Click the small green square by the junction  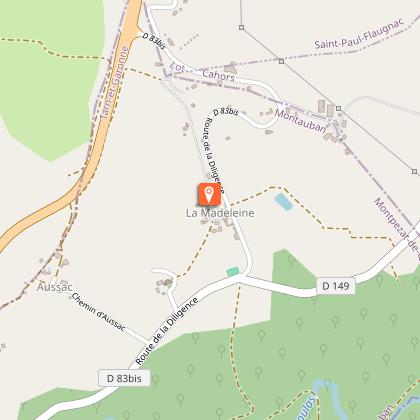(233, 271)
